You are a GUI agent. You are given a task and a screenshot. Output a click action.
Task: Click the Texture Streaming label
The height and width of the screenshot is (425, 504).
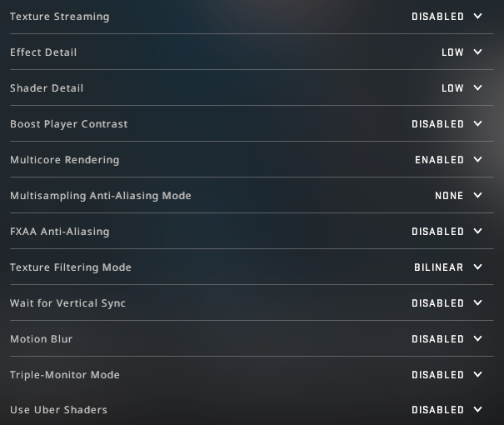click(x=59, y=17)
